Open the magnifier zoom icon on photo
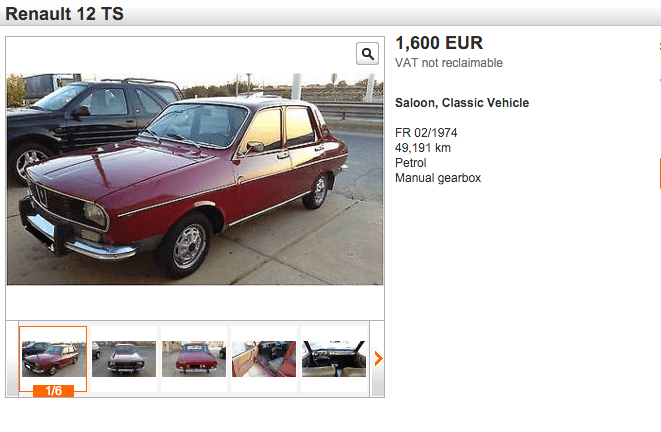Screen dimensions: 661x432 367,54
